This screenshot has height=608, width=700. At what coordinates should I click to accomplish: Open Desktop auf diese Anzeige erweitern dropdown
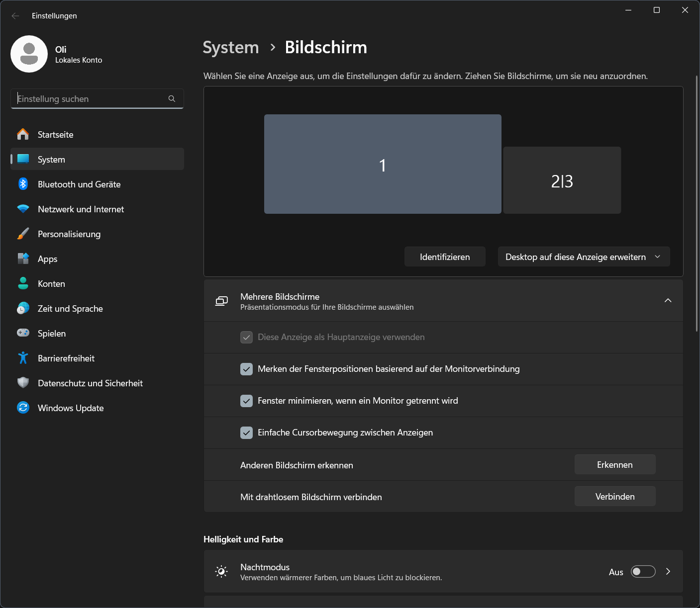pos(584,257)
